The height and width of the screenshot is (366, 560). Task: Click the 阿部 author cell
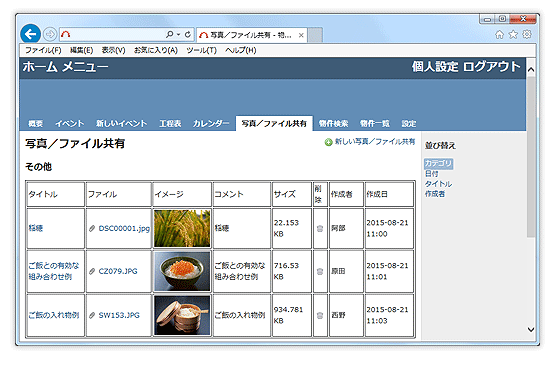(346, 228)
